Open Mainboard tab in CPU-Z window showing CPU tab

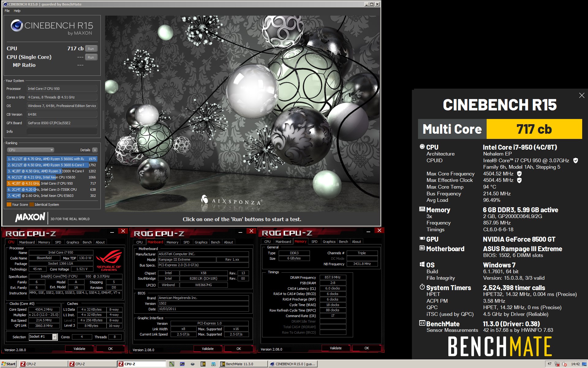(x=27, y=242)
